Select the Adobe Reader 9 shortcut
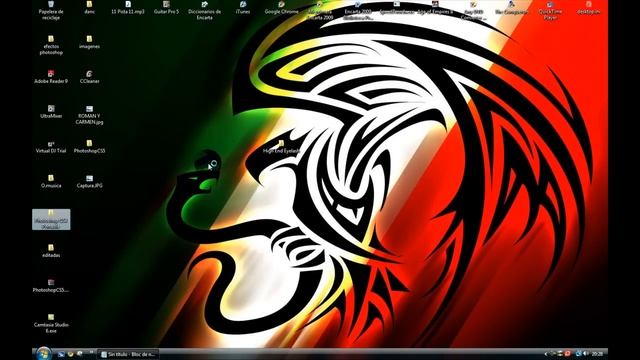640x360 pixels. pos(51,77)
